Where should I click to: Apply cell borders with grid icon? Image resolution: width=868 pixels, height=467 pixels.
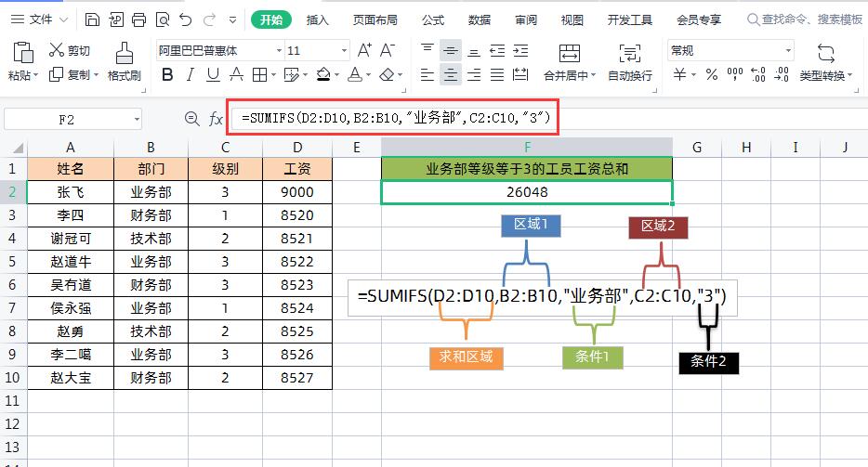click(x=259, y=74)
